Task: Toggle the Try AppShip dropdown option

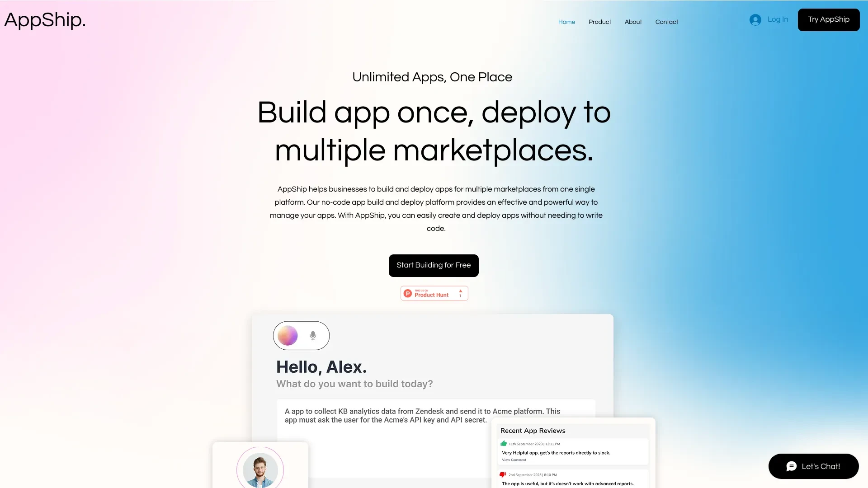Action: [x=829, y=20]
